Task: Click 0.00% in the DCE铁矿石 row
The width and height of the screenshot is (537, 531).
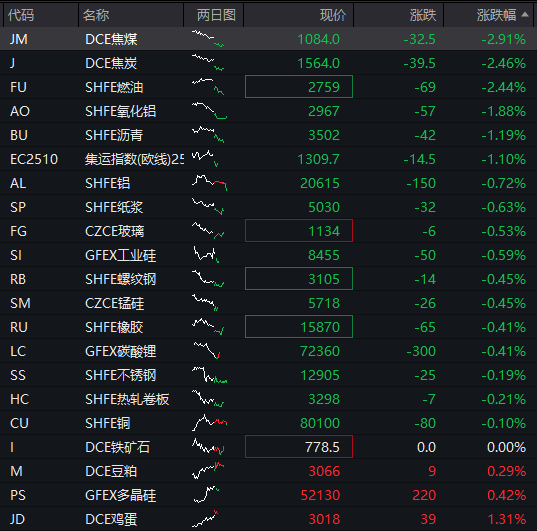Action: coord(507,447)
